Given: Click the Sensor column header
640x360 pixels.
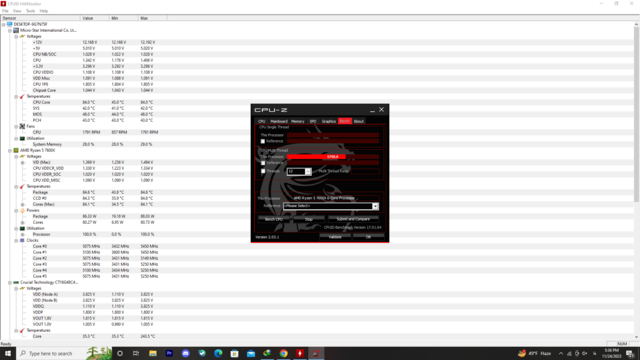Looking at the screenshot, I should pos(40,18).
